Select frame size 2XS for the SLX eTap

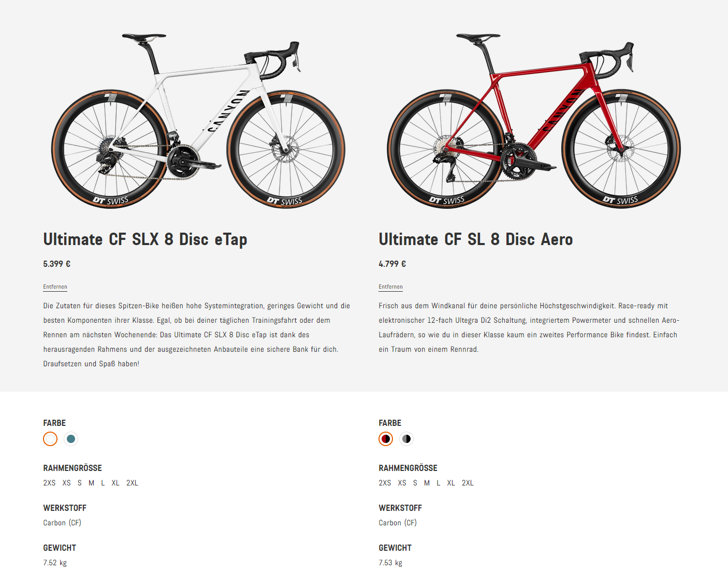(x=49, y=483)
